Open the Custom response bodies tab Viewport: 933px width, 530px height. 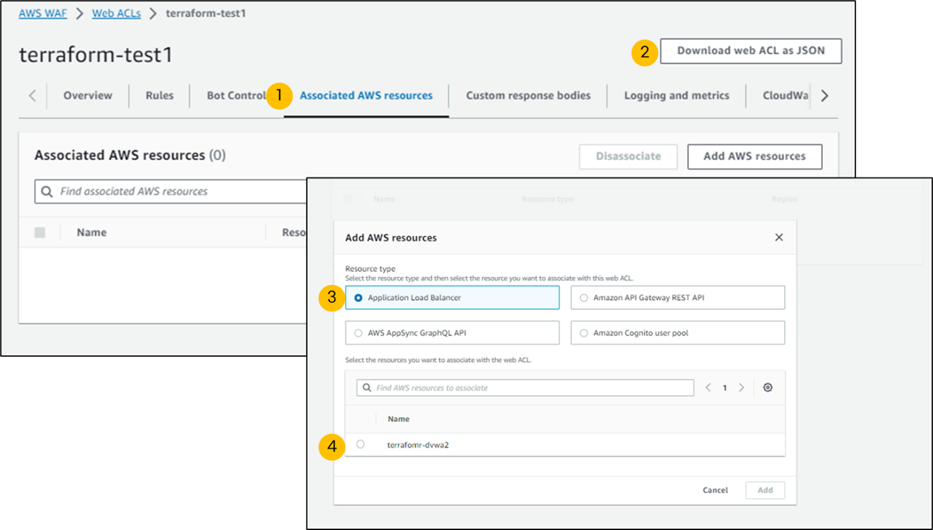(x=528, y=95)
